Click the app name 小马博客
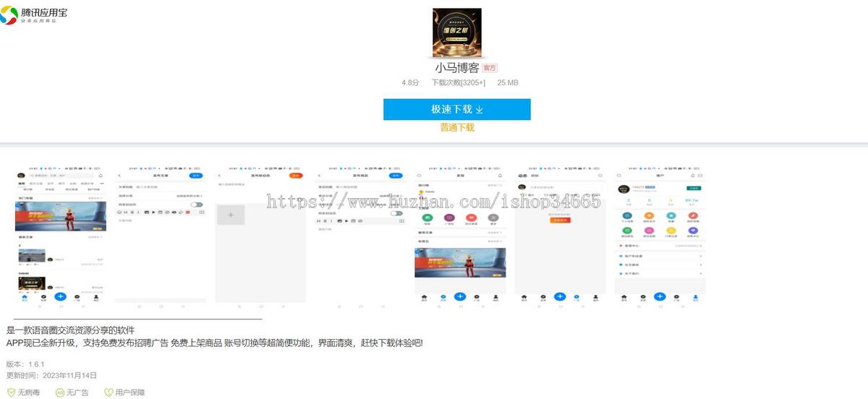 (x=457, y=68)
